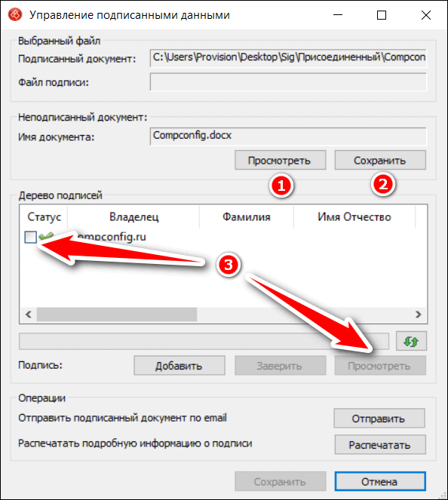Click the Фамилия column header

tap(247, 217)
